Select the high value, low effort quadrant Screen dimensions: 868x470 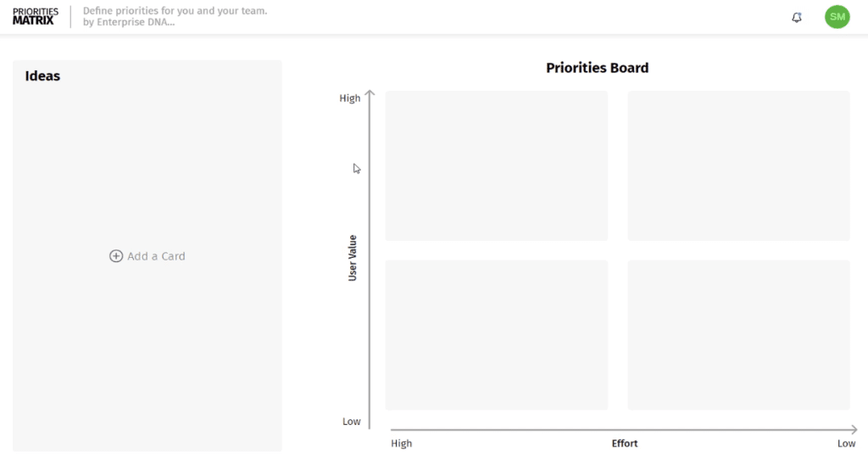tap(738, 165)
